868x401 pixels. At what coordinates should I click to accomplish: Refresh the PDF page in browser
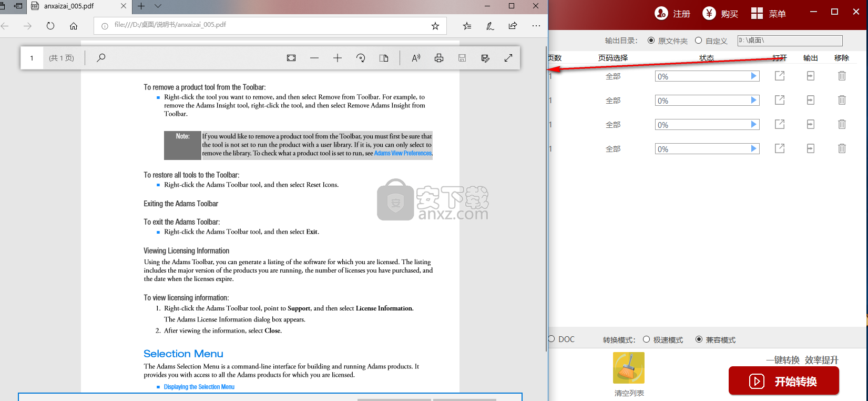coord(50,26)
